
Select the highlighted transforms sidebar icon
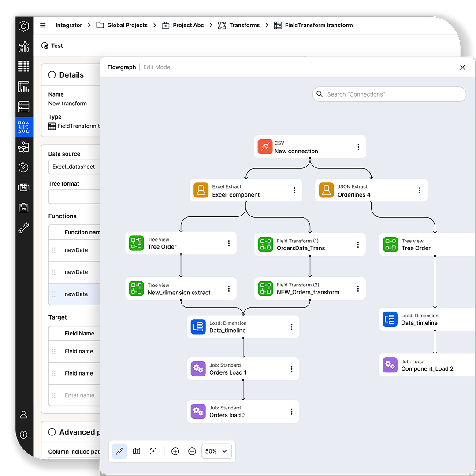pos(24,127)
